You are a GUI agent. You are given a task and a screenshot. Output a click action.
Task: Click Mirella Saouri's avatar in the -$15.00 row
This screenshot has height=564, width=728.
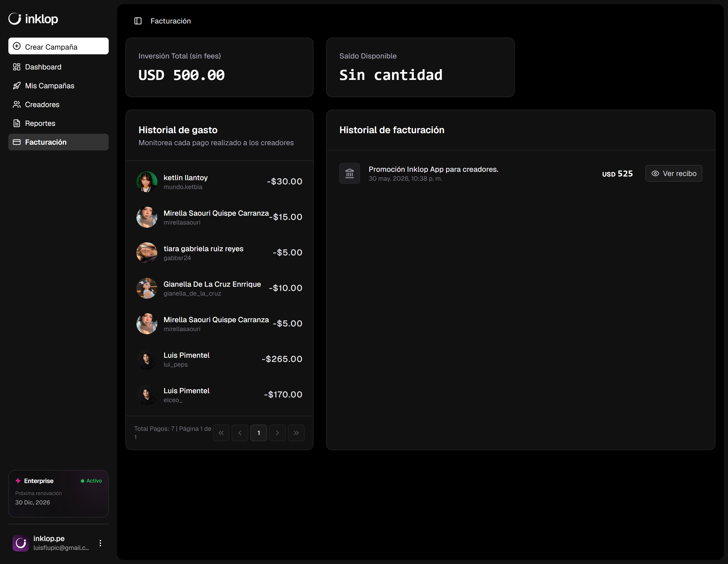click(147, 217)
